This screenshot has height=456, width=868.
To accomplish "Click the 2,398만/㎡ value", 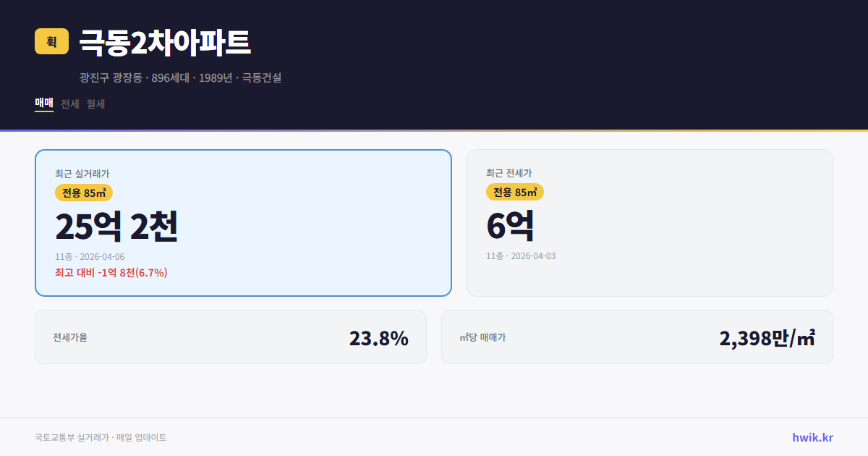I will pyautogui.click(x=768, y=337).
